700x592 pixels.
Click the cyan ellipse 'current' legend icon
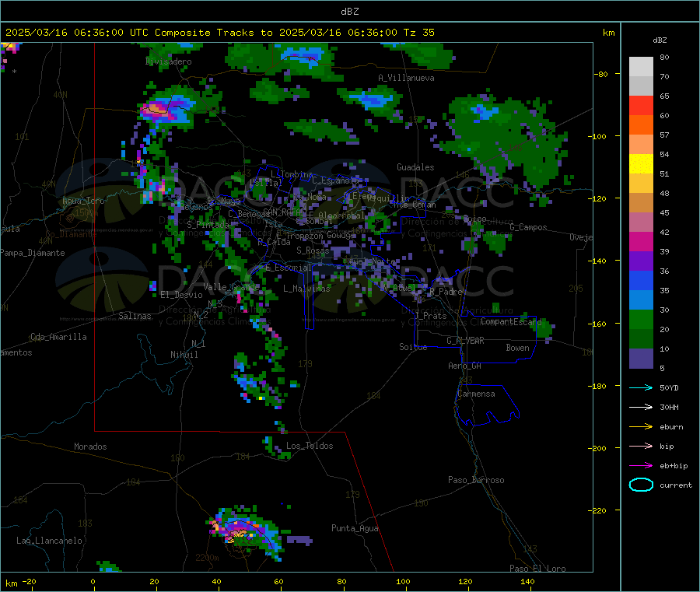click(x=641, y=485)
